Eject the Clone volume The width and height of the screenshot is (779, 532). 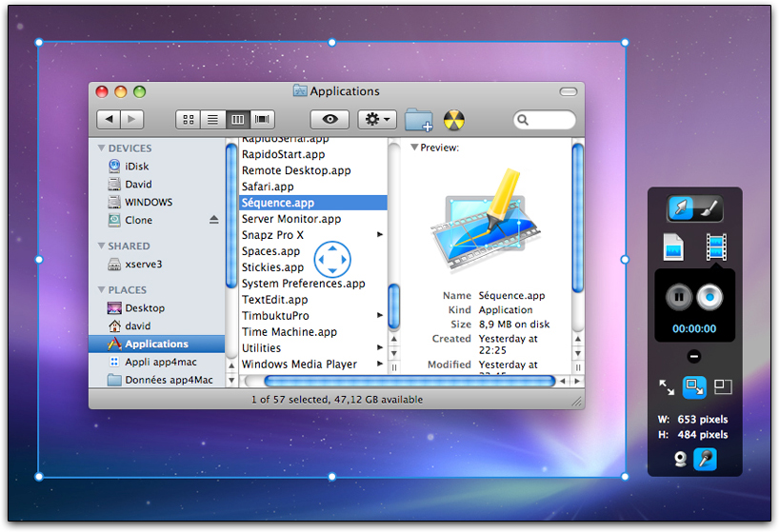[x=213, y=219]
